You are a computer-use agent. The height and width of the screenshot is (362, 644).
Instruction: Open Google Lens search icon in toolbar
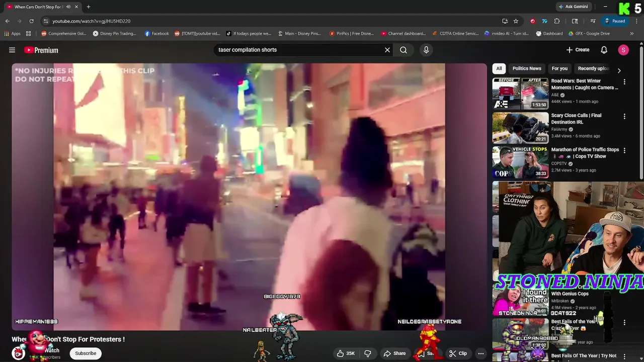575,21
